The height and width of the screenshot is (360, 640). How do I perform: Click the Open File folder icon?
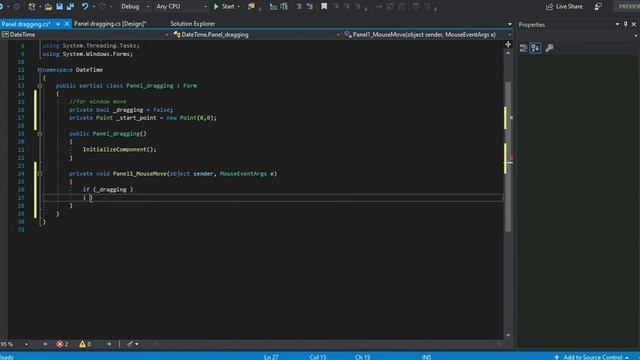pos(48,7)
